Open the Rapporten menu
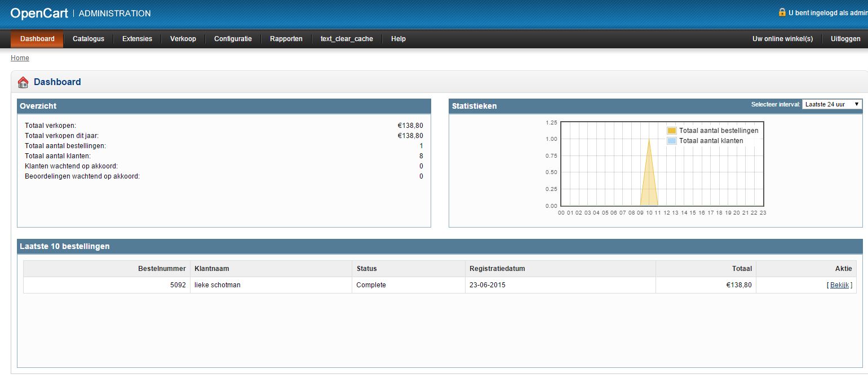The height and width of the screenshot is (378, 868). coord(286,39)
